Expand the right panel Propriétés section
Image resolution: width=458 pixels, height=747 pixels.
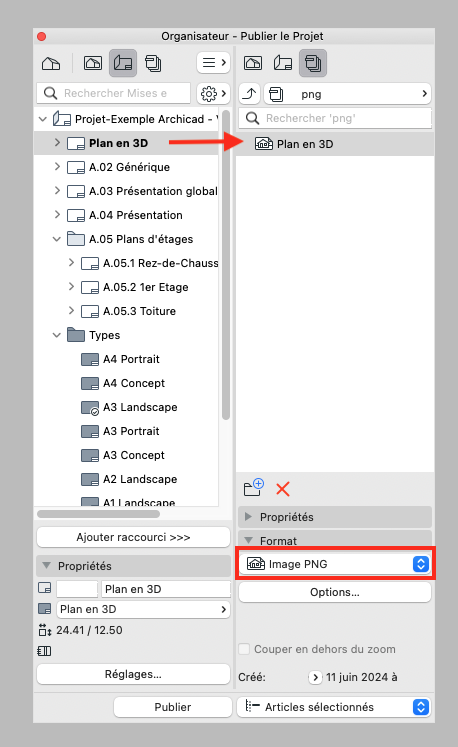(248, 517)
